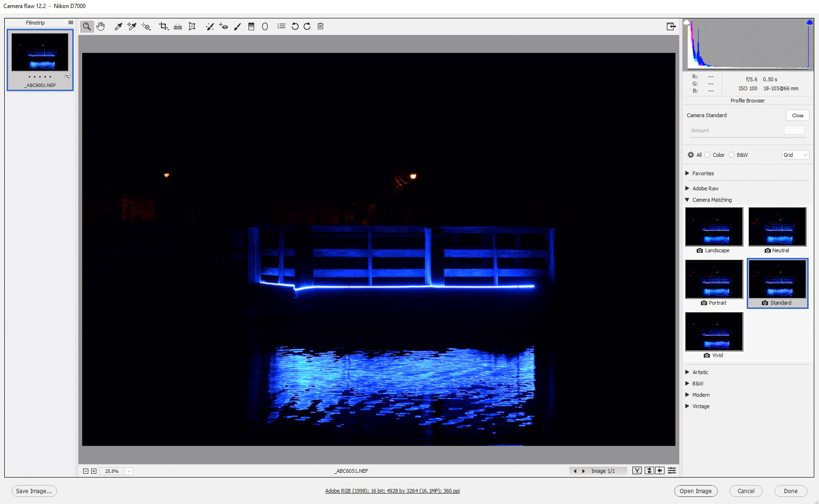Image resolution: width=819 pixels, height=504 pixels.
Task: Close the Profile Browser
Action: click(797, 115)
